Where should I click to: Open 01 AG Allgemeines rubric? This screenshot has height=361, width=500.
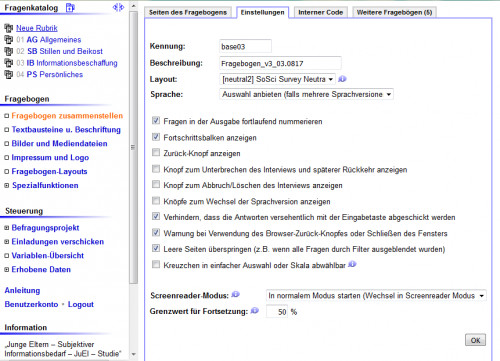(49, 40)
